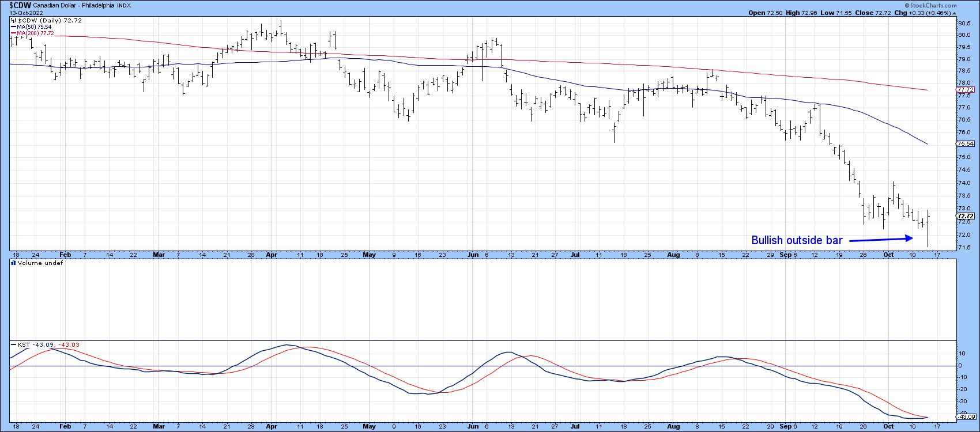
Task: Click the blue line marker next to KST legend
Action: 13,344
